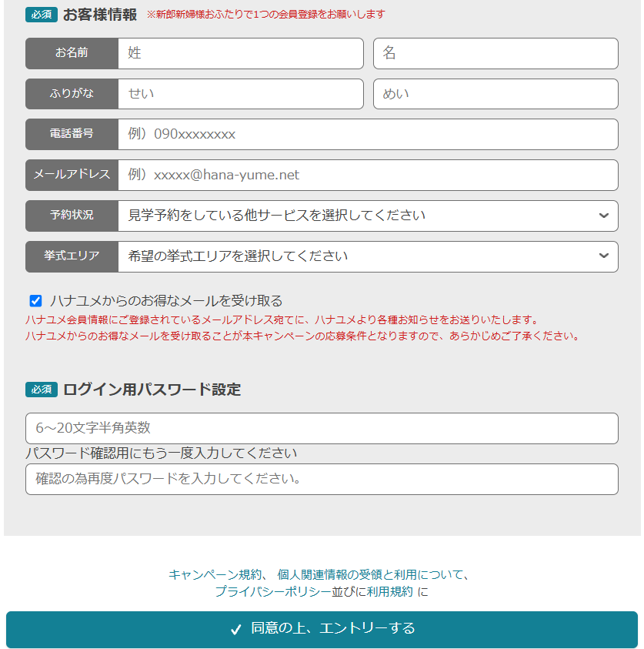Click the ログイン用パスワード設定 heading
This screenshot has width=644, height=649.
[x=152, y=390]
